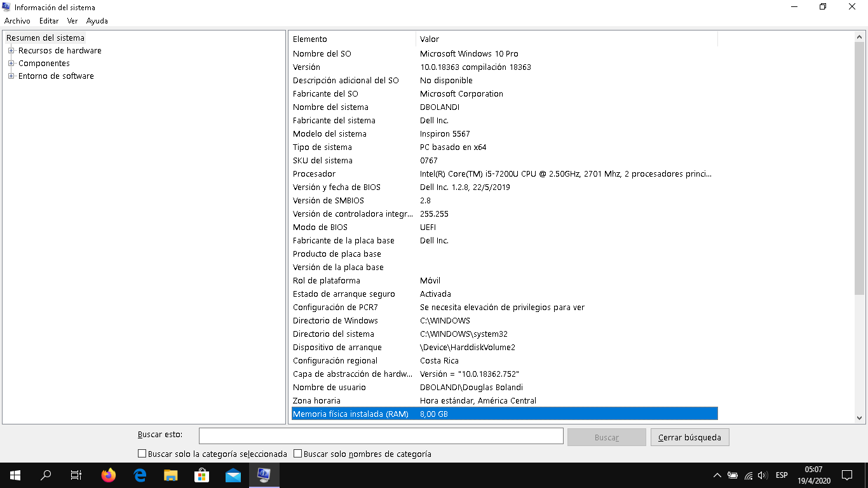Image resolution: width=868 pixels, height=488 pixels.
Task: Select Fabricante del sistema row
Action: tap(505, 121)
